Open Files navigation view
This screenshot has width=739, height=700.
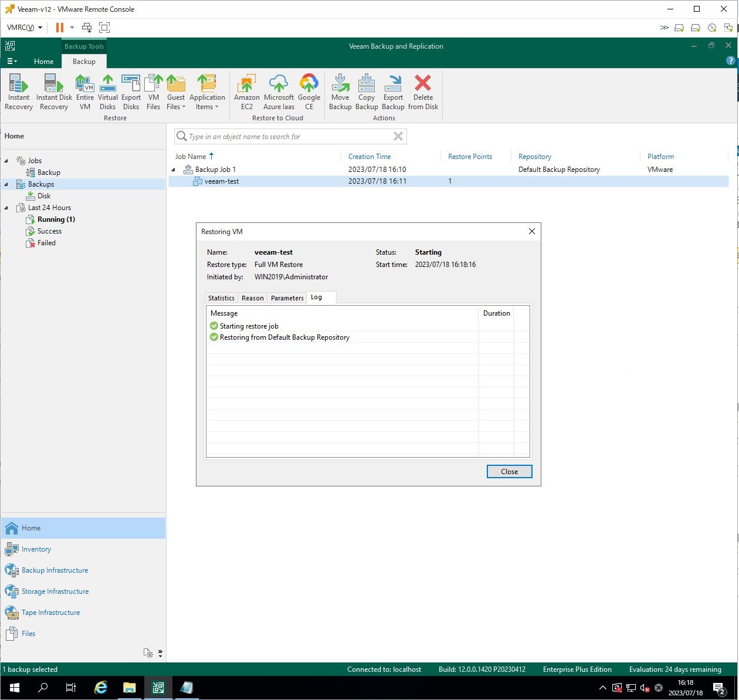tap(83, 634)
